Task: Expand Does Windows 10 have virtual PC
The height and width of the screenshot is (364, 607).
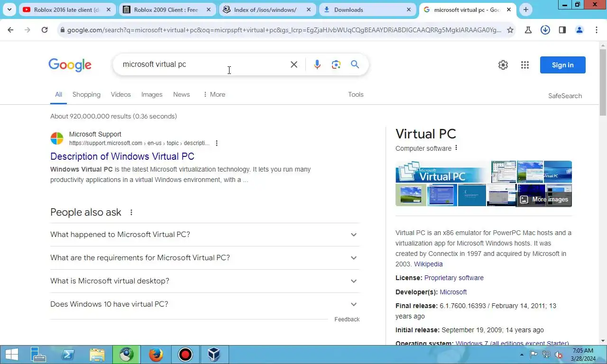Action: point(205,304)
